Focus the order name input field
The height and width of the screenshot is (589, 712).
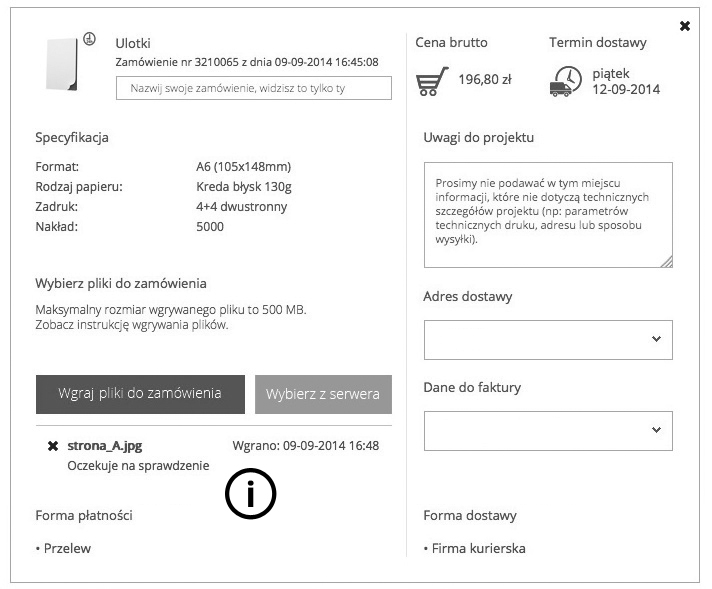[254, 88]
